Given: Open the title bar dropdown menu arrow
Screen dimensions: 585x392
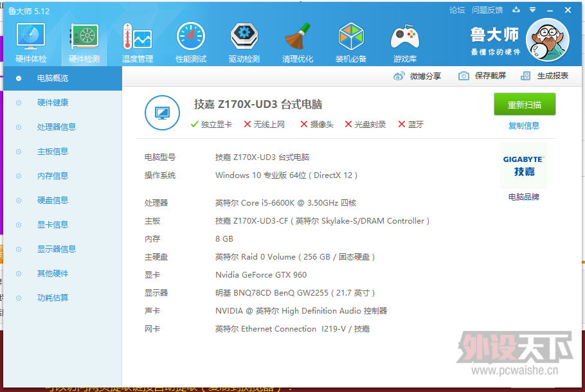Looking at the screenshot, I should 532,10.
